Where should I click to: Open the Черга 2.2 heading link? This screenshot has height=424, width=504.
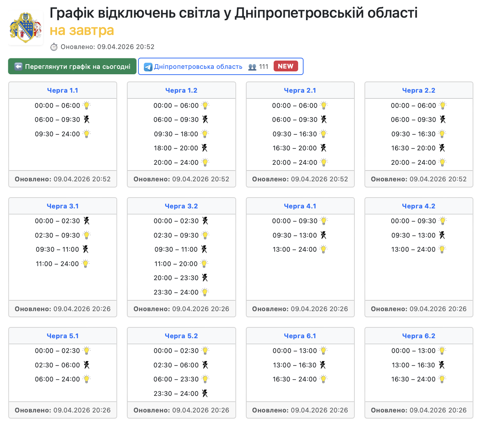pos(419,90)
